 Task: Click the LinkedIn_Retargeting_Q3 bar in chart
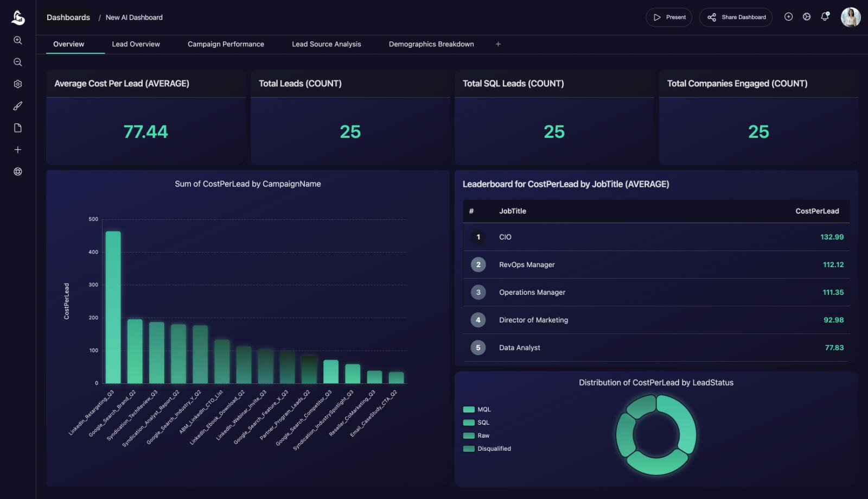click(x=113, y=307)
